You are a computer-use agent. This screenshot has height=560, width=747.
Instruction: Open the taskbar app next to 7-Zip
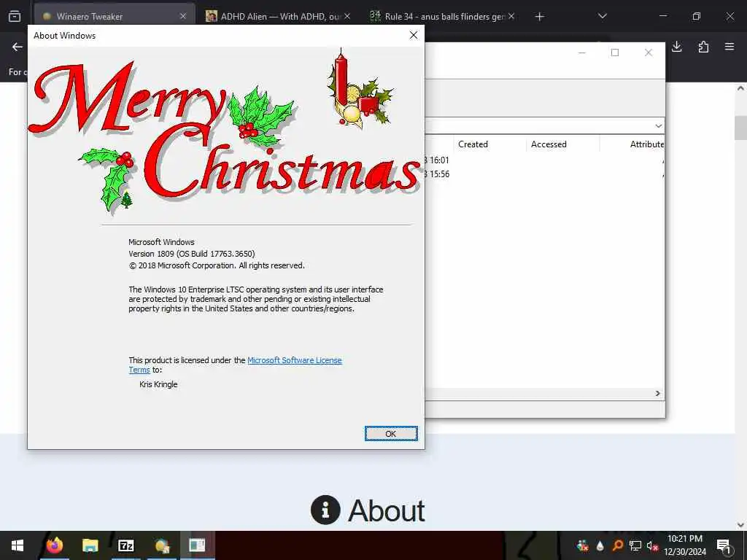pos(162,545)
